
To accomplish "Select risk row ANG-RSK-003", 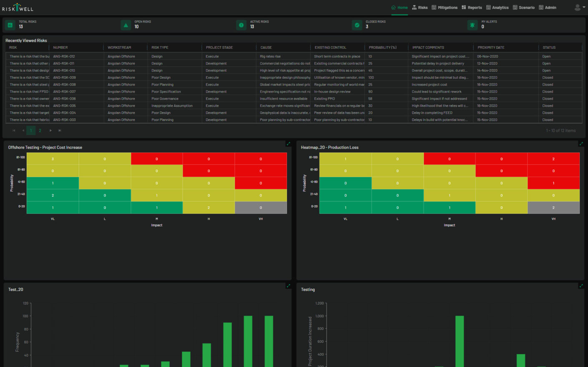I will coord(294,120).
